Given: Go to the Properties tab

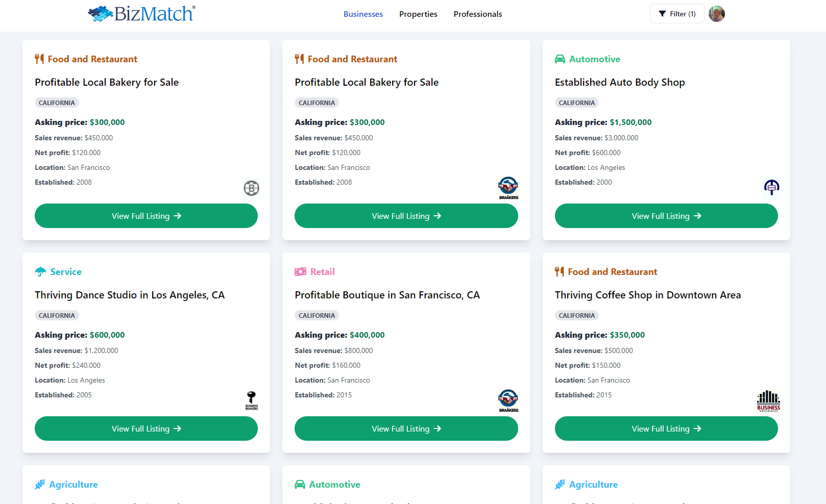Looking at the screenshot, I should coord(418,14).
